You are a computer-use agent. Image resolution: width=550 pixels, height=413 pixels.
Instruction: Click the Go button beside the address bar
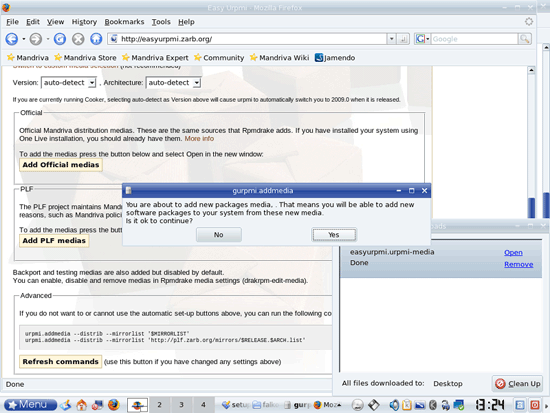403,39
